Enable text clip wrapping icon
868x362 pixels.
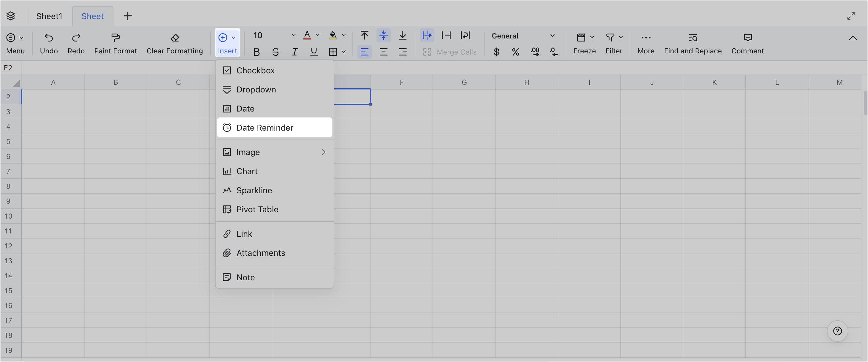(446, 35)
